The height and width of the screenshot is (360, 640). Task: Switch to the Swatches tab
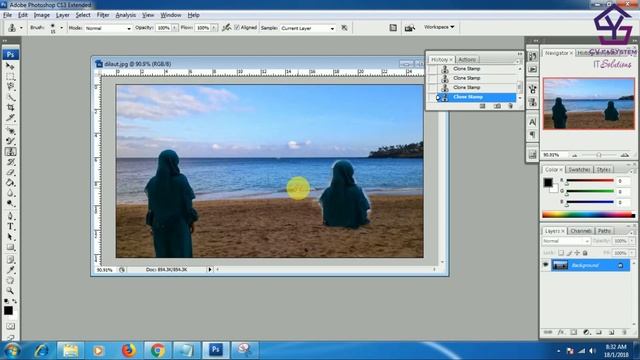pos(579,169)
